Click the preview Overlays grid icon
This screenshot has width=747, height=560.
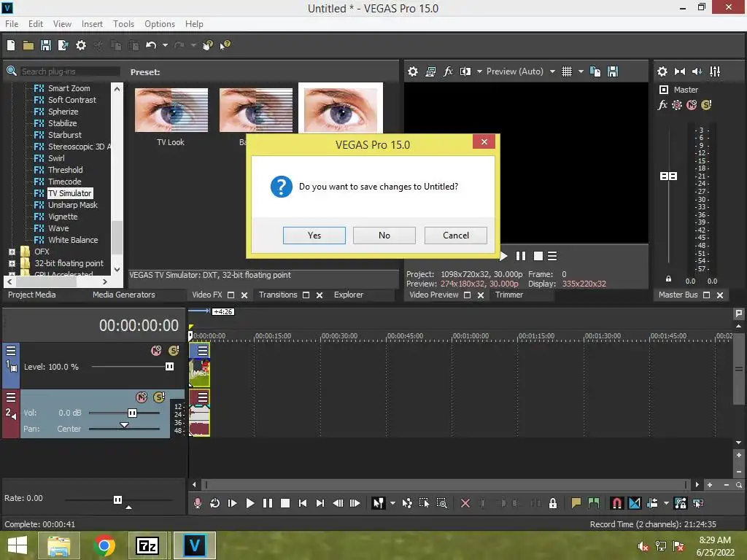pyautogui.click(x=566, y=71)
